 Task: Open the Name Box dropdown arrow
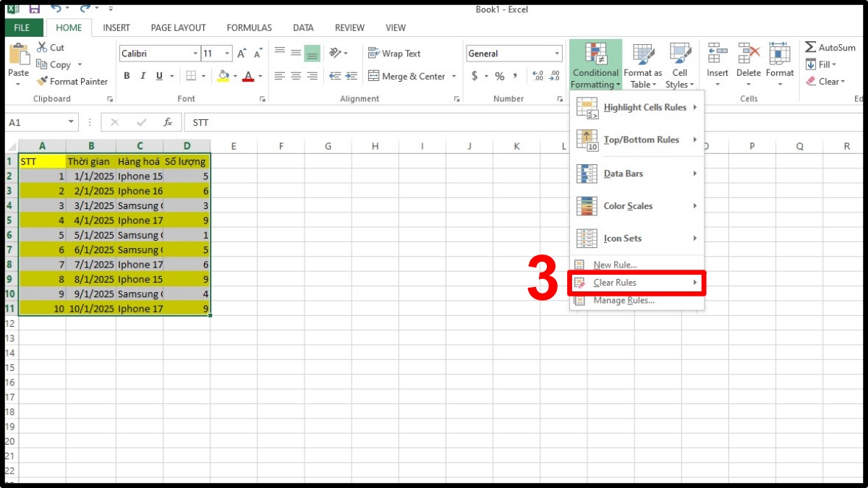click(71, 123)
